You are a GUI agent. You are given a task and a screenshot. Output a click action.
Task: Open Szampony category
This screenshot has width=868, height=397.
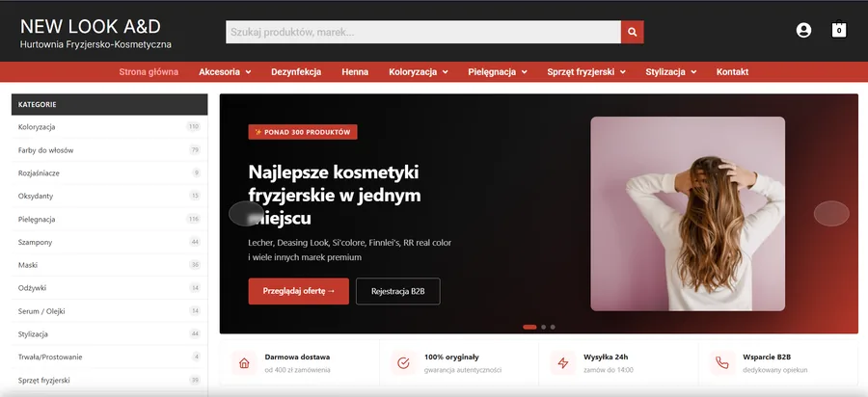(110, 242)
